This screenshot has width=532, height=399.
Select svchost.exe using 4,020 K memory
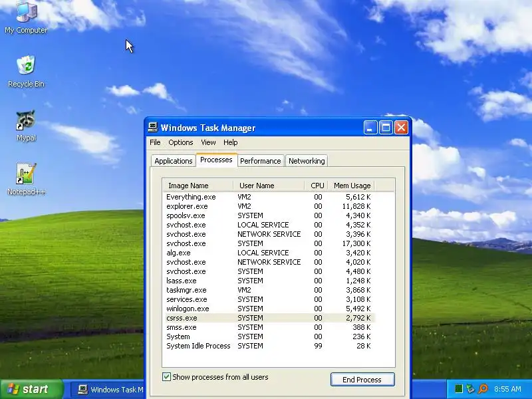(269, 262)
